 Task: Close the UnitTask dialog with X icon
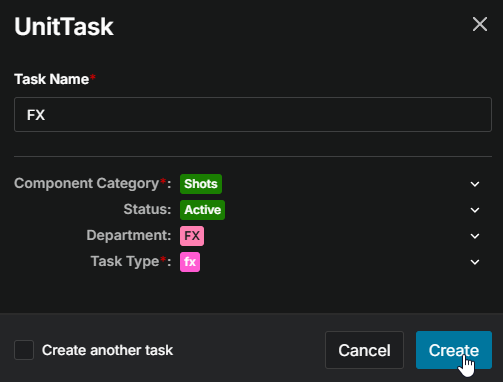tap(480, 24)
